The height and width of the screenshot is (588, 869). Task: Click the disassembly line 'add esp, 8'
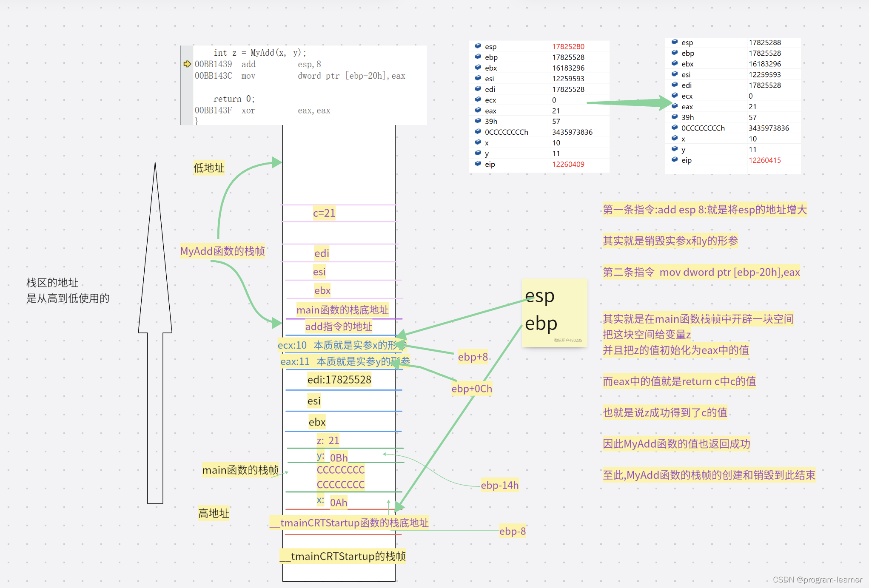coord(258,64)
